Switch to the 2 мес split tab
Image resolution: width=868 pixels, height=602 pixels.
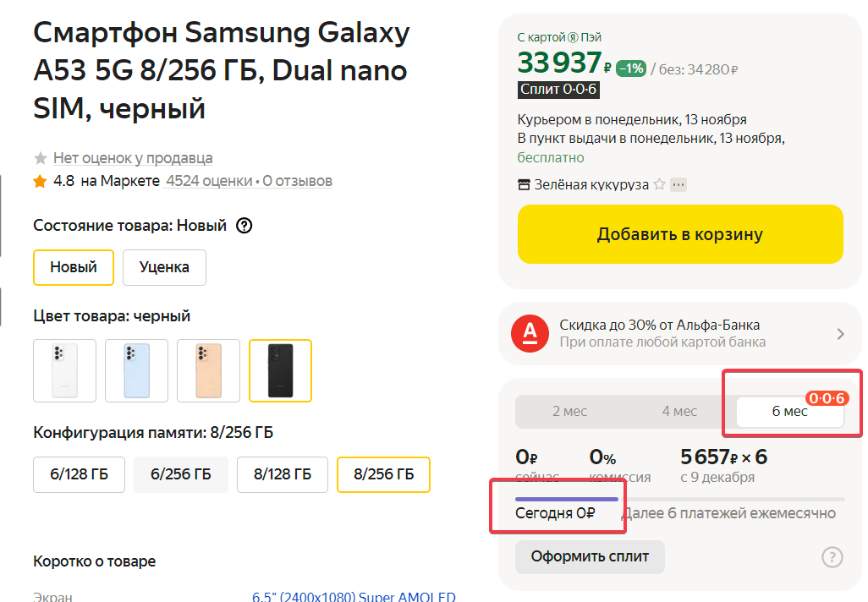(569, 411)
